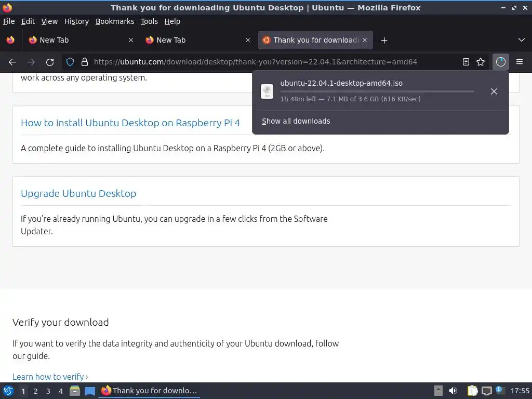The image size is (532, 399).
Task: Toggle reader view icon
Action: [x=466, y=62]
